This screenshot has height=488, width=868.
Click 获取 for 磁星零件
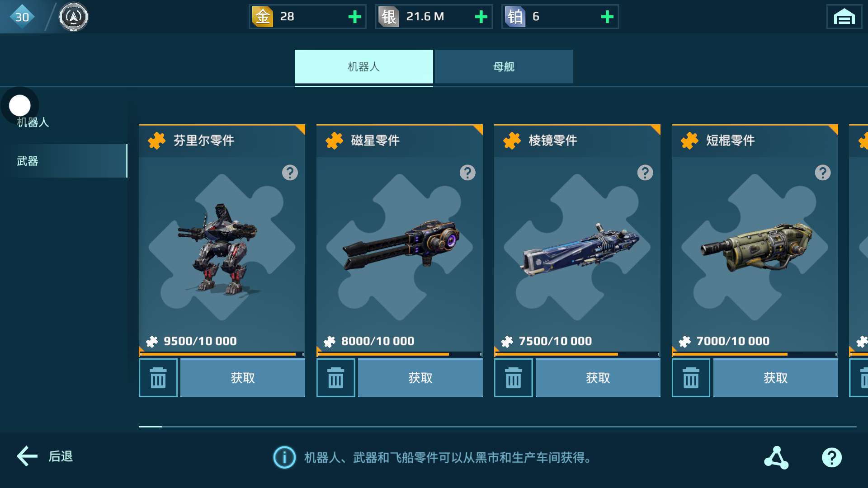[x=420, y=378]
